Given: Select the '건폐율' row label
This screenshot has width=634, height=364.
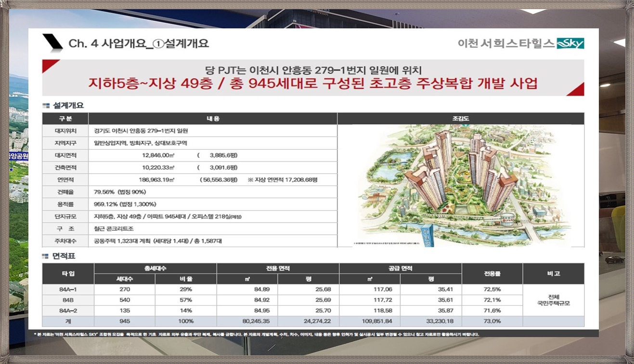Looking at the screenshot, I should pos(65,192).
